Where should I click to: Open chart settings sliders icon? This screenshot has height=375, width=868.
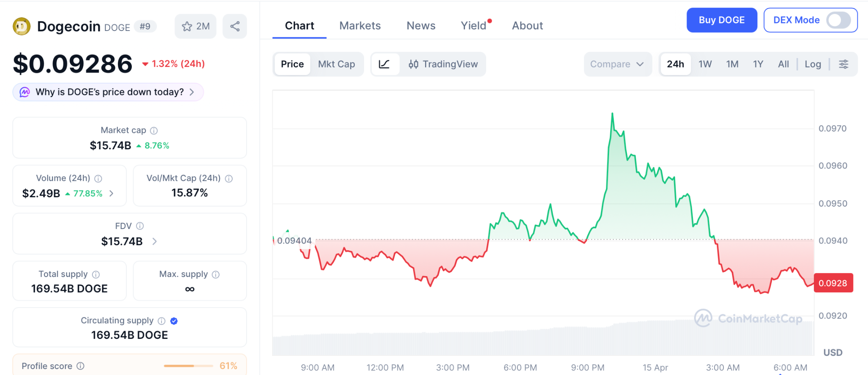coord(843,64)
